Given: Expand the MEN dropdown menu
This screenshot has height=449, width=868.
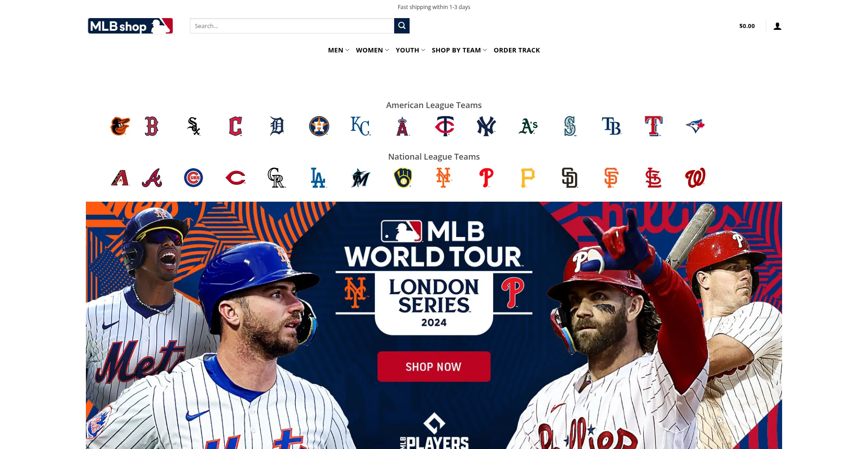Looking at the screenshot, I should [x=339, y=50].
